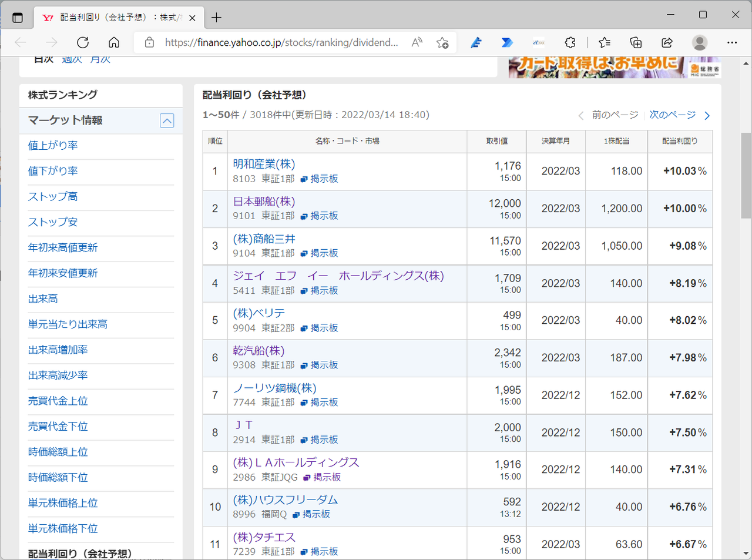Open the browser Extensions puzzle menu
Viewport: 752px width, 560px height.
[x=570, y=42]
